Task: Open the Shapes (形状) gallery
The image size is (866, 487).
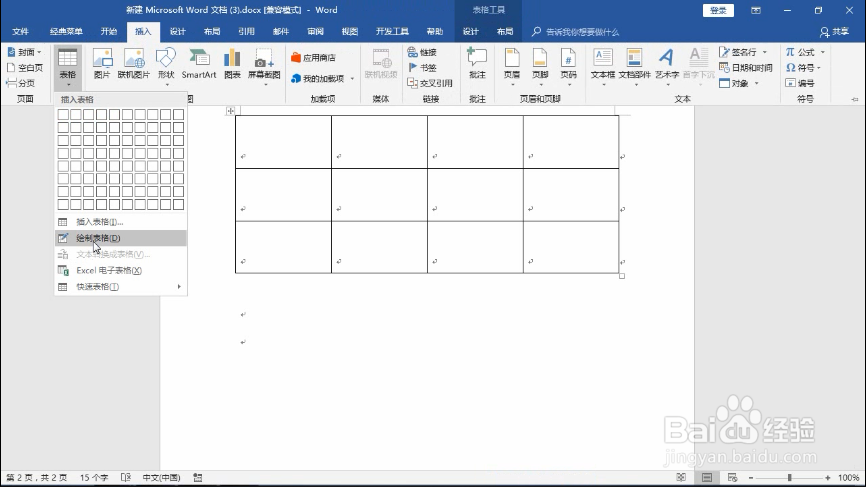Action: tap(166, 67)
